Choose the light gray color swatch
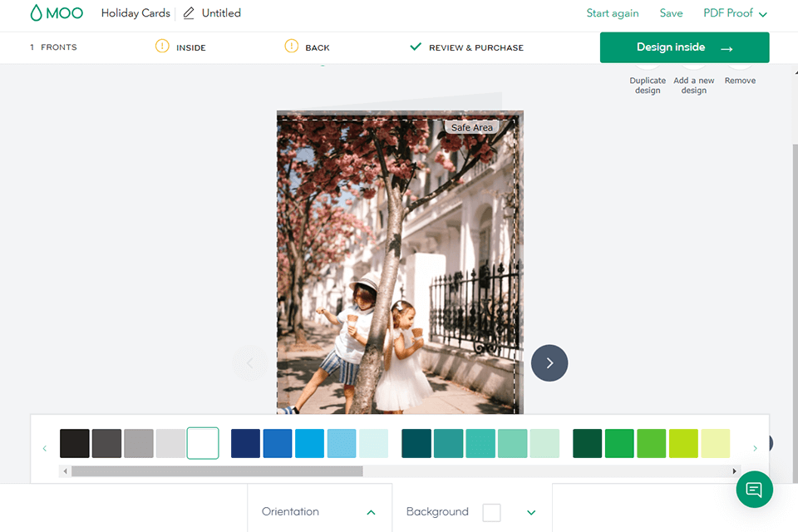798x532 pixels. click(x=170, y=443)
